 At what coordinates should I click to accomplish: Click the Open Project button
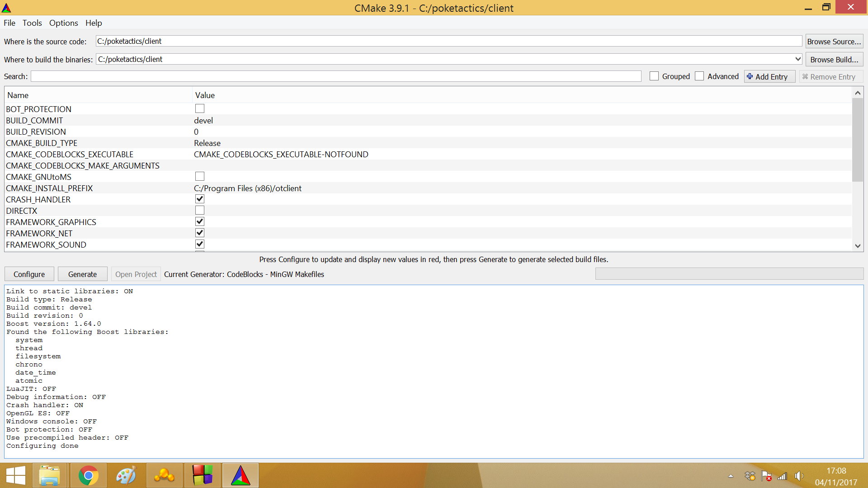pyautogui.click(x=136, y=274)
